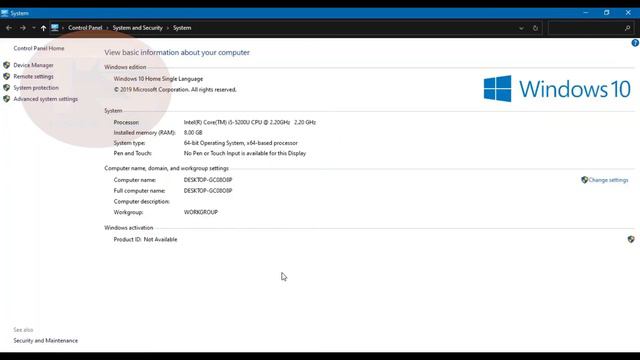Open Device Manager link

[33, 65]
